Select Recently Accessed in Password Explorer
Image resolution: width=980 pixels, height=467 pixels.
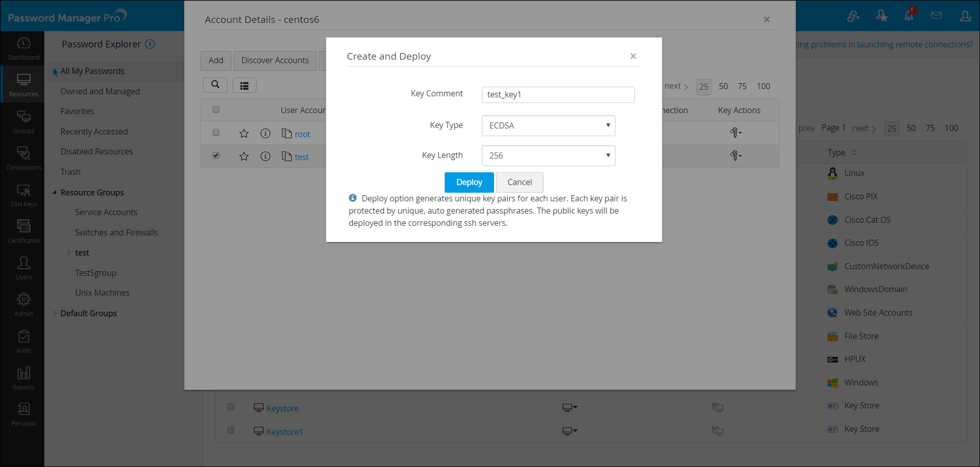pos(94,132)
